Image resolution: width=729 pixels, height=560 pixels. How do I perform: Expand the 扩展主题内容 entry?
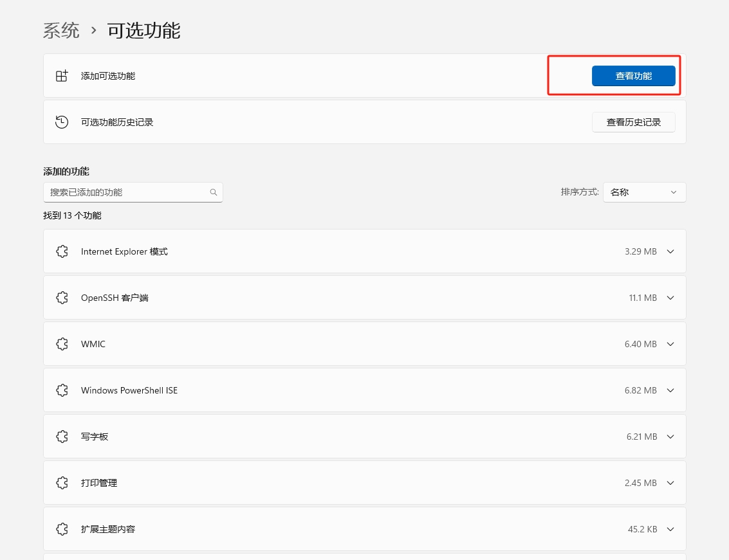(670, 529)
